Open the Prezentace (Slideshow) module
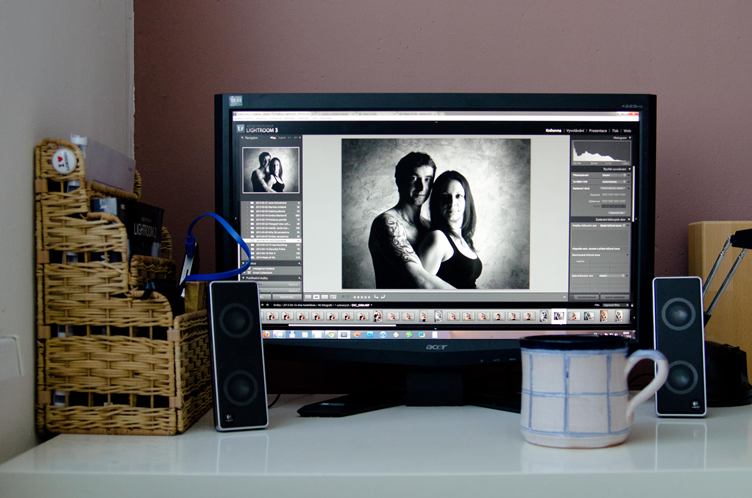The width and height of the screenshot is (752, 498). (598, 130)
